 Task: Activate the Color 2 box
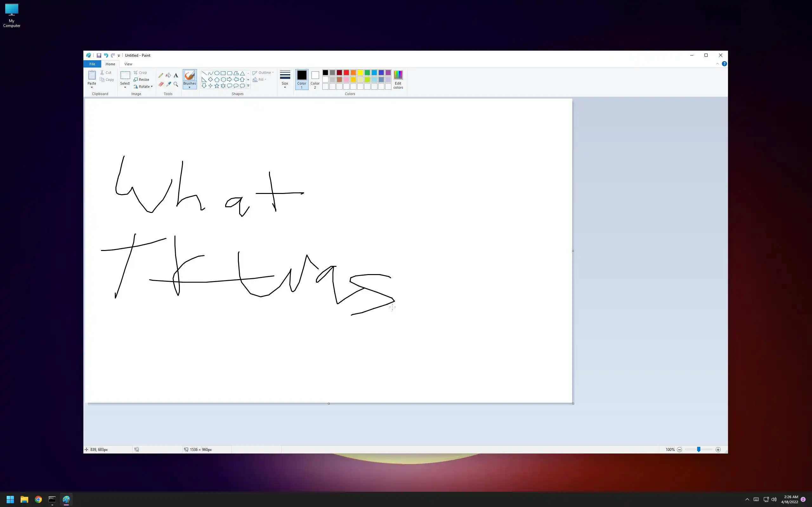[315, 79]
